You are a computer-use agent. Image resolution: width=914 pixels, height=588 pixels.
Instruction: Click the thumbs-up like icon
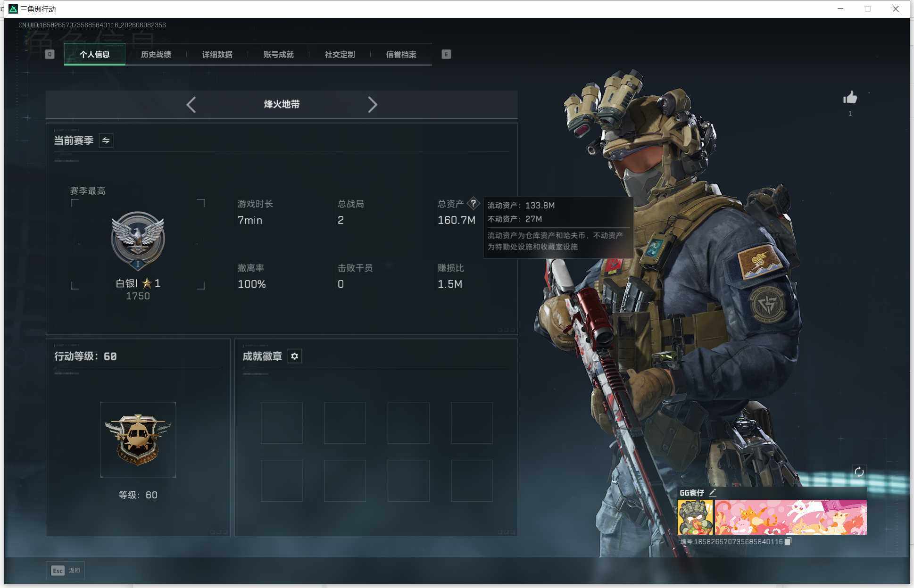tap(850, 98)
